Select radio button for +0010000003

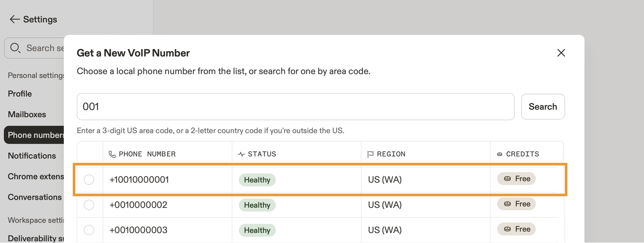89,230
